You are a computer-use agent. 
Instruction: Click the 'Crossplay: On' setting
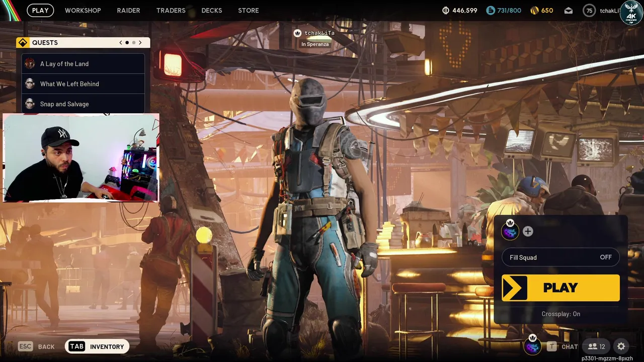(560, 314)
